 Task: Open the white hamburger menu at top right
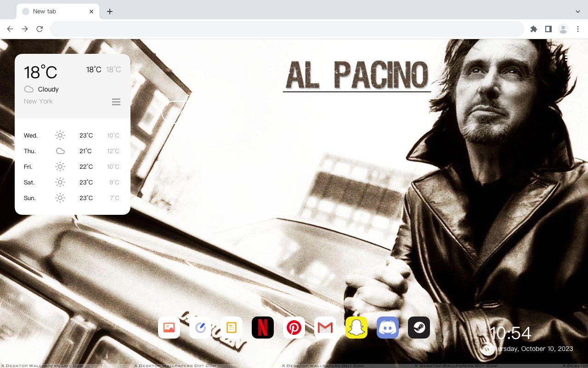coord(568,57)
